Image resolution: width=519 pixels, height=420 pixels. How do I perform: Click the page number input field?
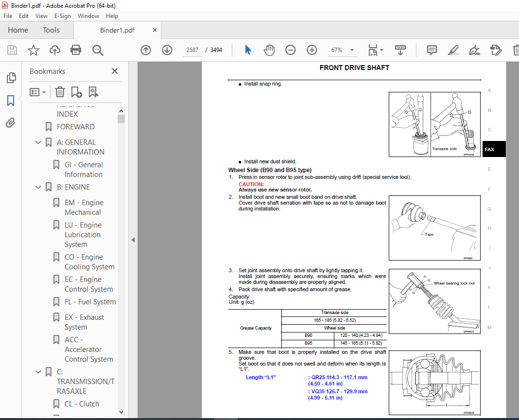(192, 50)
